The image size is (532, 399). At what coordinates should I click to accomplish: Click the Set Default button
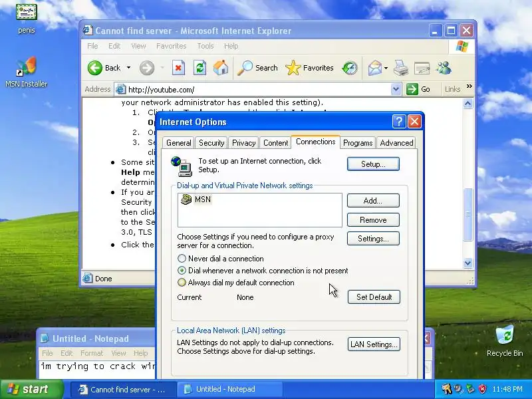click(374, 297)
